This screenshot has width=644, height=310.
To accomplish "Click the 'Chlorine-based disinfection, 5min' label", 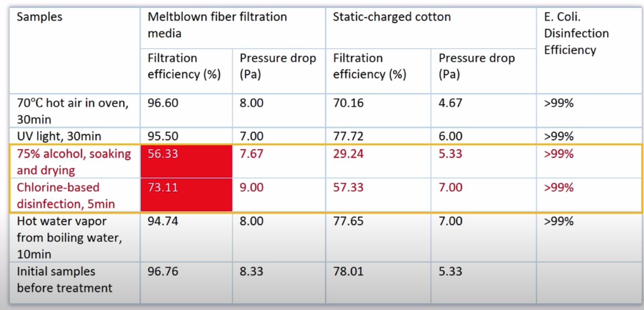I will (x=66, y=195).
